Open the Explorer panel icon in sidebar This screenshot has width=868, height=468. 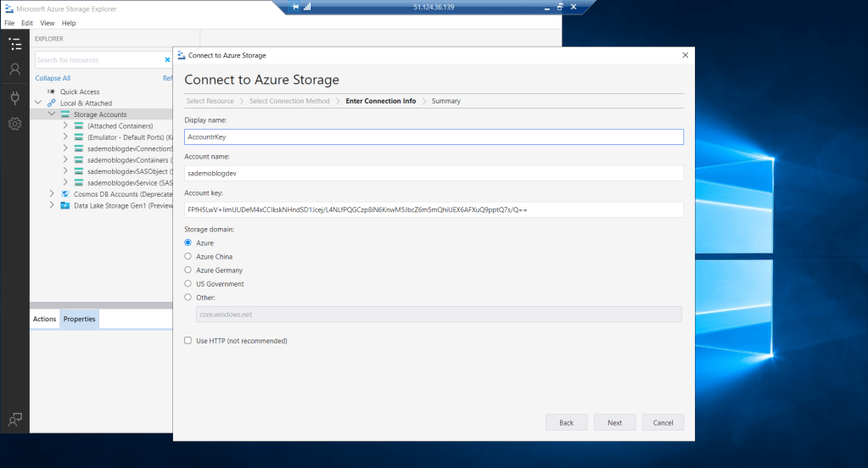[14, 44]
